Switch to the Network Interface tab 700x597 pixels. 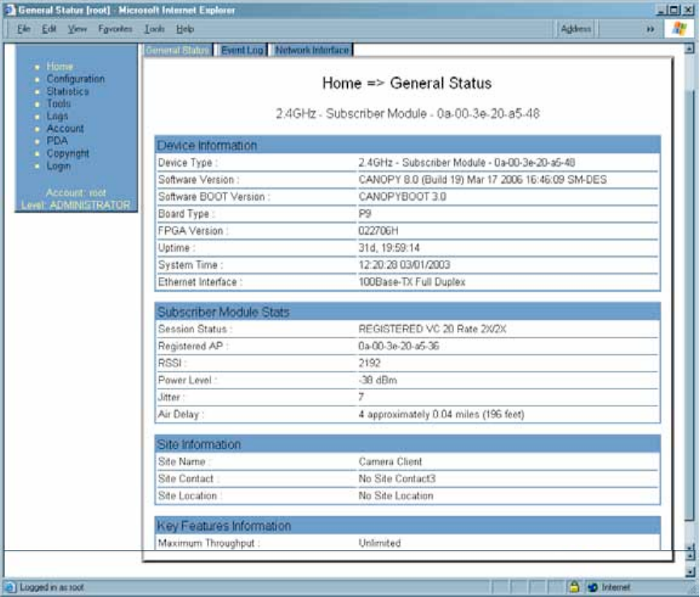click(x=312, y=50)
